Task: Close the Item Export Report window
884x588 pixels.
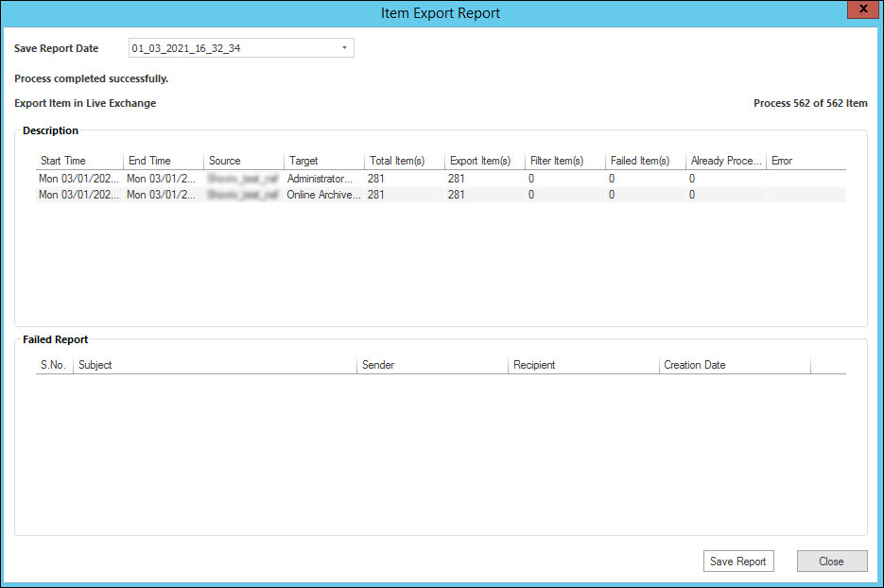Action: click(862, 9)
